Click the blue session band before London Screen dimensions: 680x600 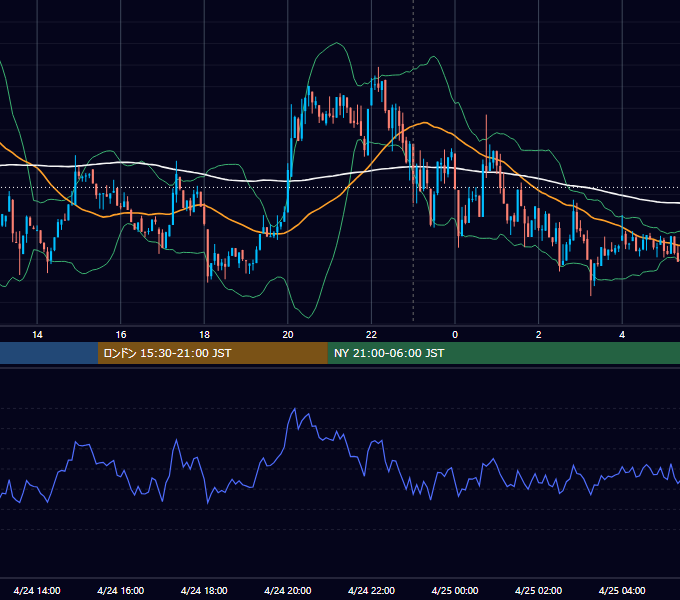coord(49,353)
